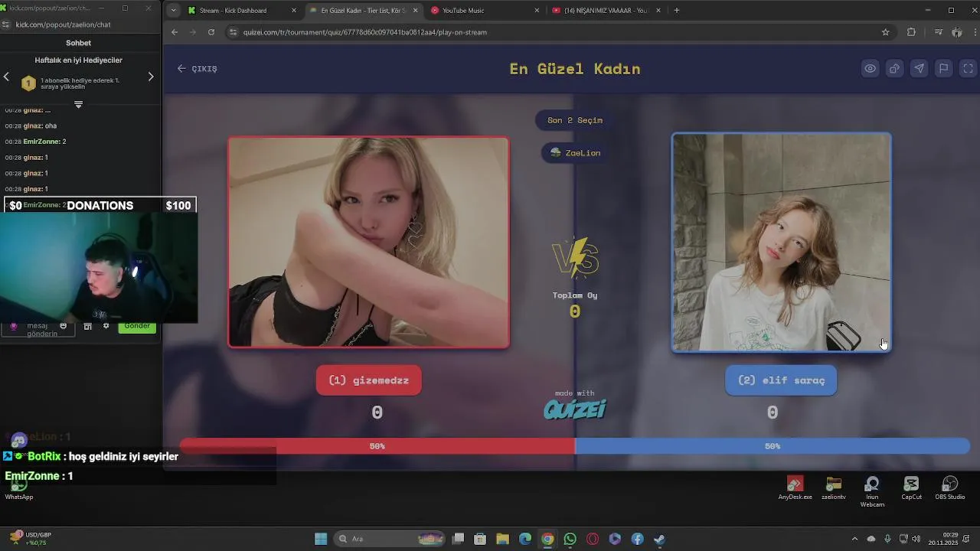Open volume control in system tray
This screenshot has height=551, width=980.
click(916, 539)
